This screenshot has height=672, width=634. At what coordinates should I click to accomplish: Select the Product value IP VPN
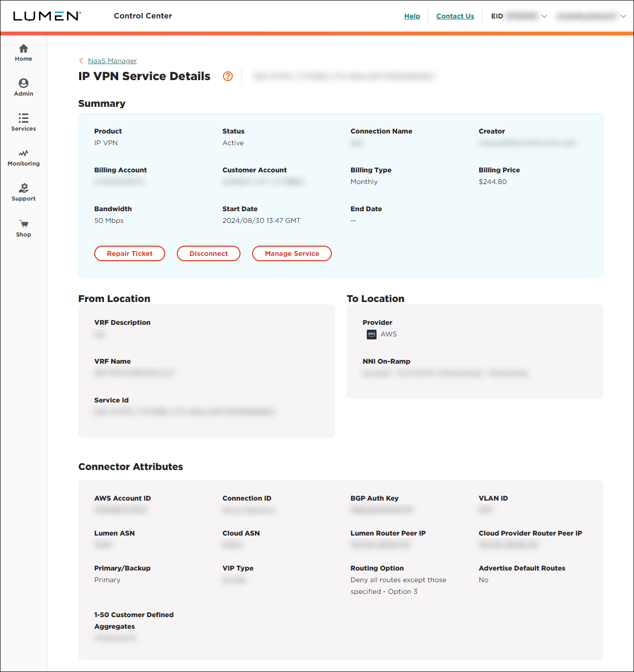point(106,143)
